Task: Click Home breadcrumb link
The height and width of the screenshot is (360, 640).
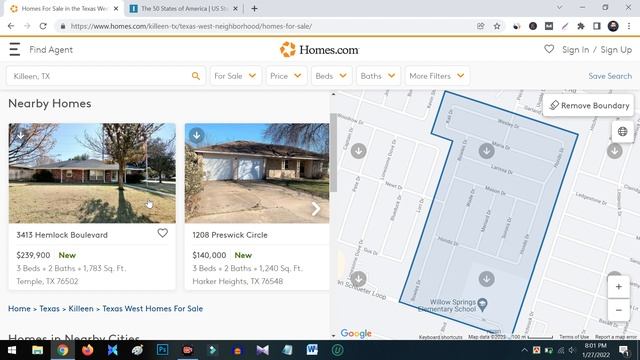Action: pyautogui.click(x=19, y=309)
